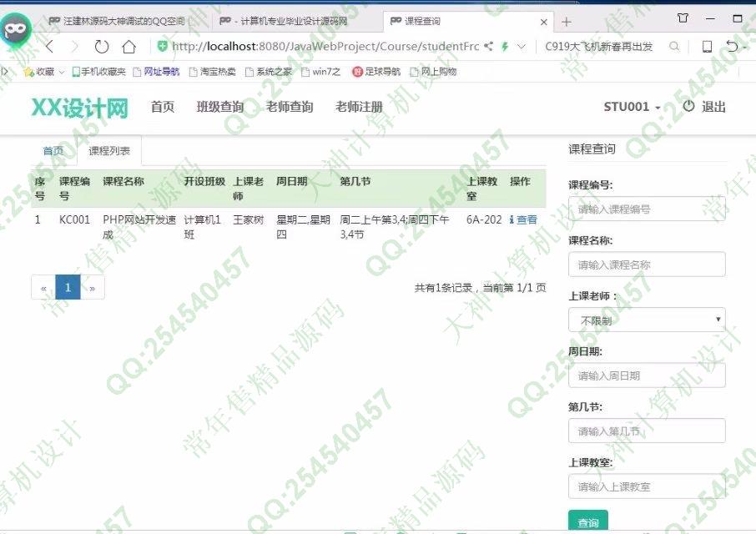
Task: Open 足球导航 bookmark
Action: click(x=376, y=72)
